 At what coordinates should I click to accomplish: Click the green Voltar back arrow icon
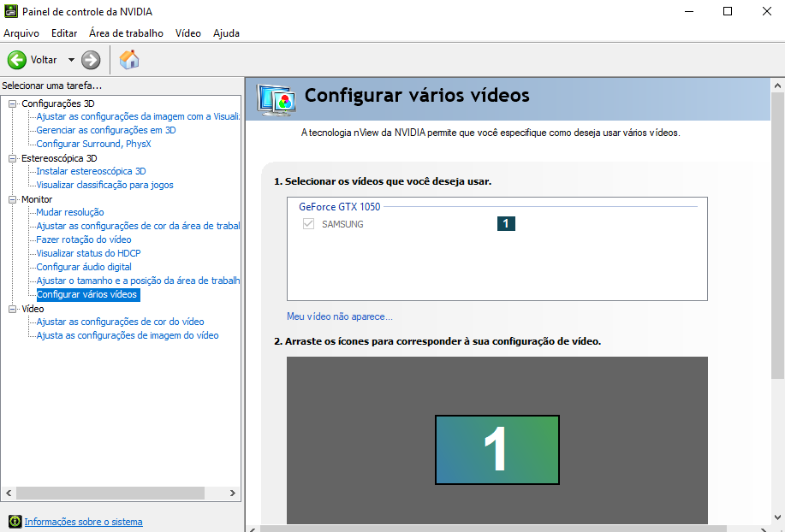coord(17,60)
